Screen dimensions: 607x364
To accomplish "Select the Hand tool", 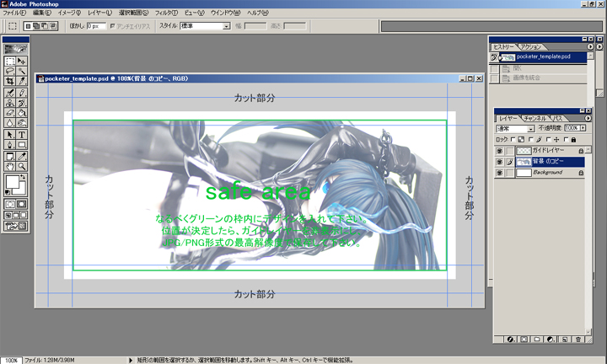I will click(9, 166).
